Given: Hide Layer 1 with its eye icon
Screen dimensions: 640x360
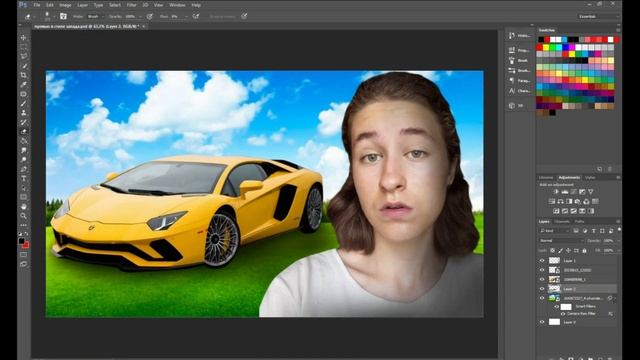Looking at the screenshot, I should click(x=542, y=260).
